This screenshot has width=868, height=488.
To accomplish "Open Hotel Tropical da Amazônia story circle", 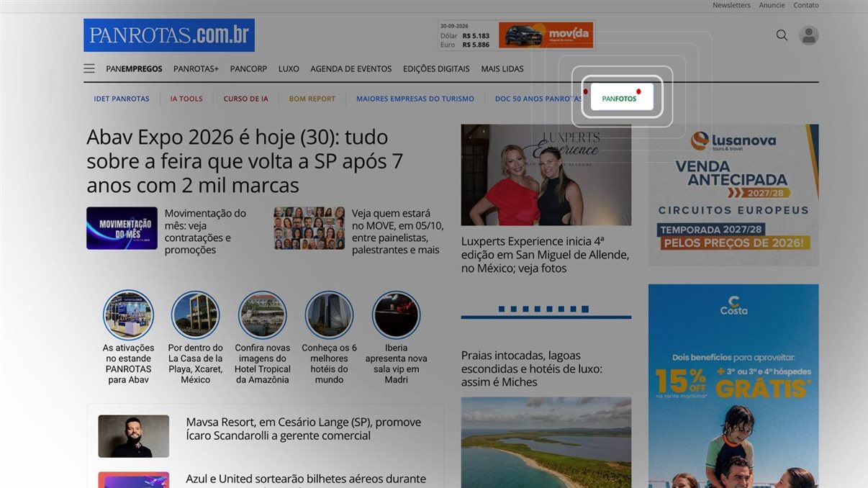I will pyautogui.click(x=263, y=315).
